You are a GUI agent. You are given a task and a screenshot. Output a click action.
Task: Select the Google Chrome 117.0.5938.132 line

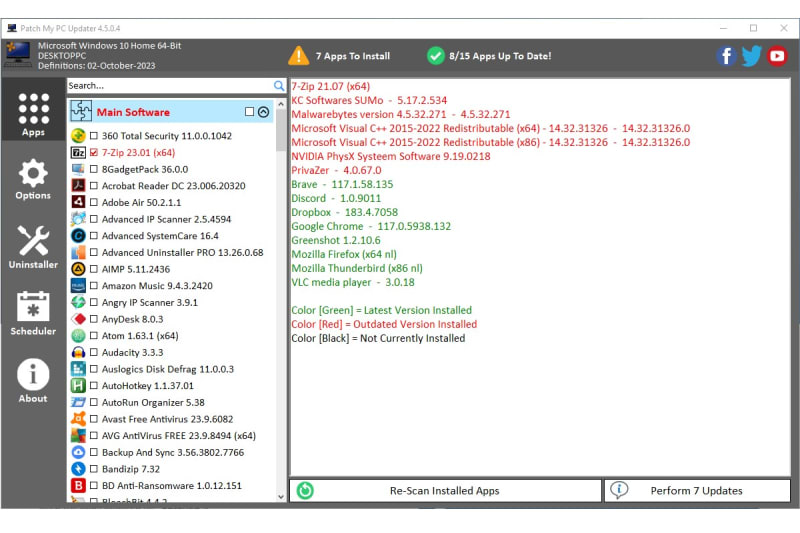coord(371,226)
